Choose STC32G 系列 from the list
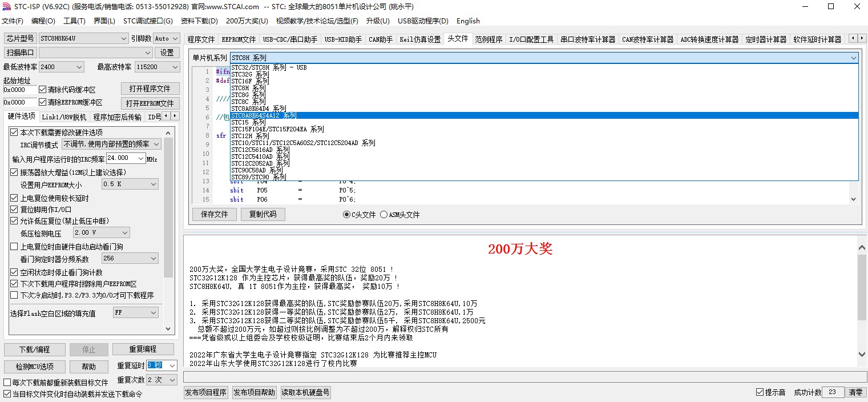Screen dimensions: 868x402 pos(544,74)
